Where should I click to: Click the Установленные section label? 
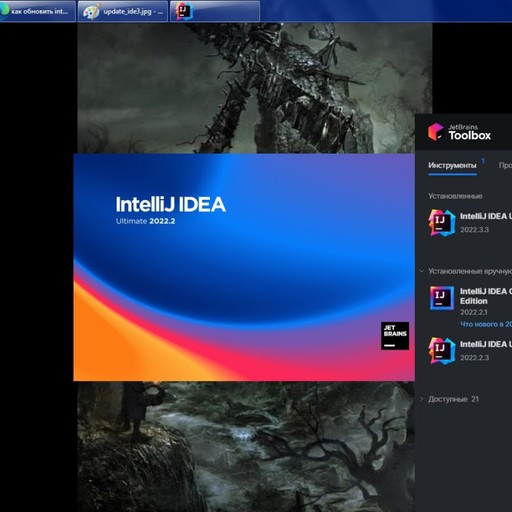pyautogui.click(x=455, y=196)
